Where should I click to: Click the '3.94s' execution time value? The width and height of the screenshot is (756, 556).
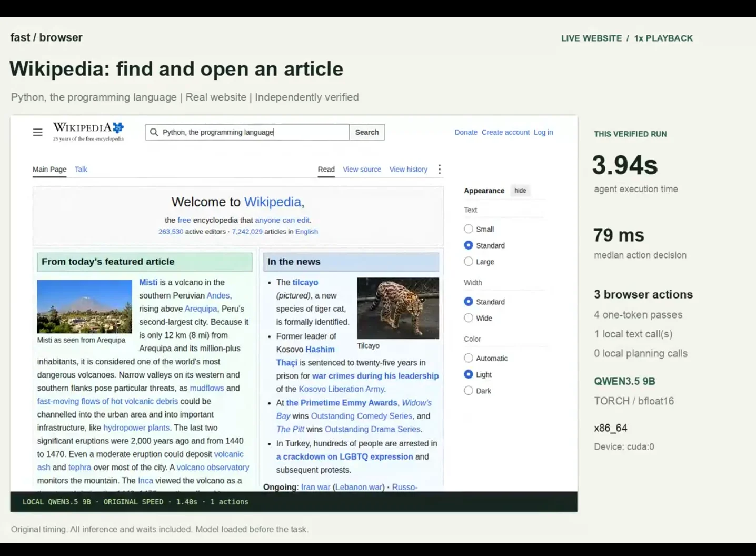click(625, 165)
